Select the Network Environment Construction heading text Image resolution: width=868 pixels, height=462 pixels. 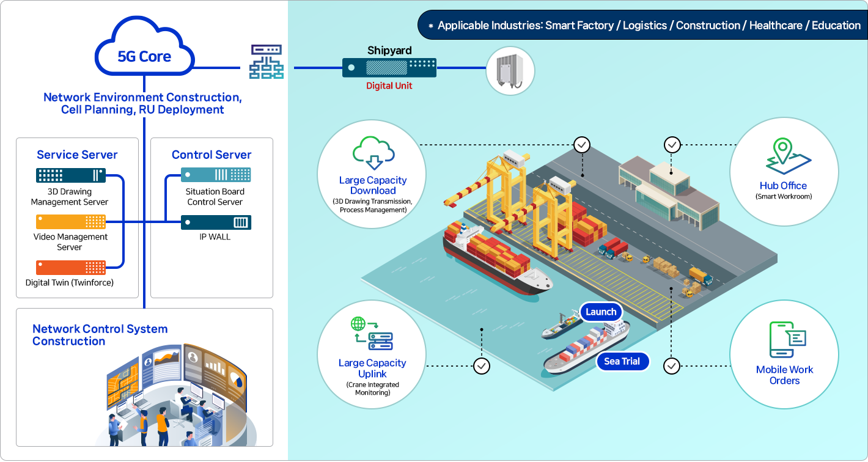142,103
